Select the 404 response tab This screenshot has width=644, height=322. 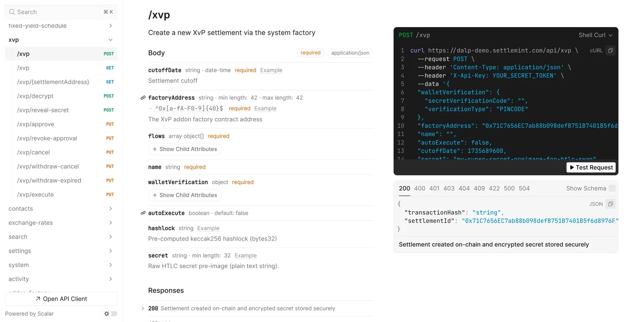point(464,188)
